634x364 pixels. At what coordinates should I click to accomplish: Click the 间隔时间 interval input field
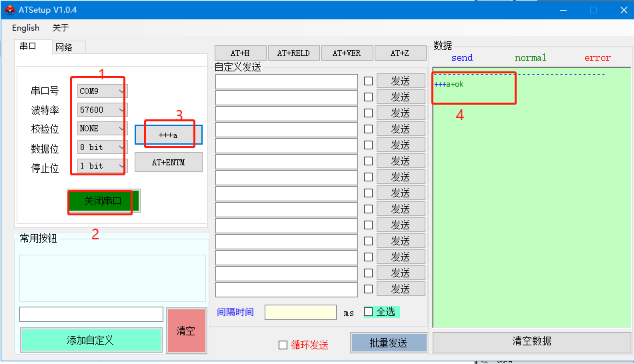pyautogui.click(x=300, y=312)
